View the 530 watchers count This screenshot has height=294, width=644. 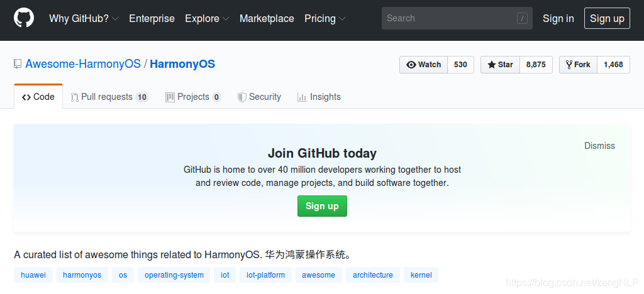(460, 65)
